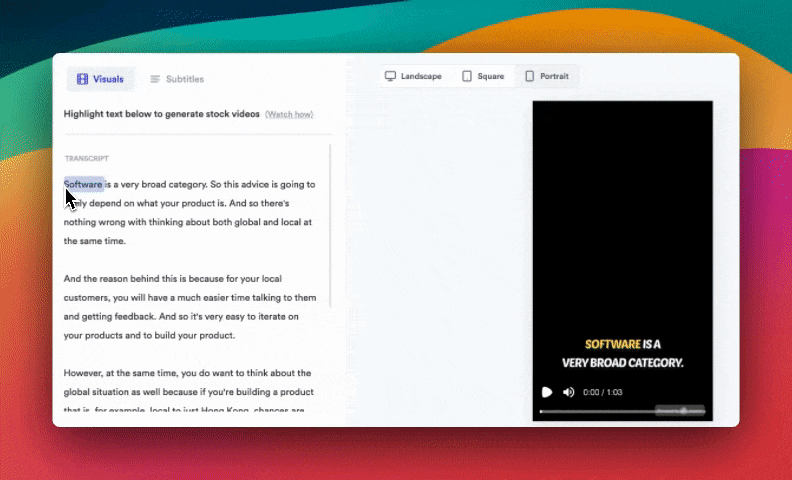Click line 'and getting feedback. And so'
792x480 pixels.
pos(181,316)
